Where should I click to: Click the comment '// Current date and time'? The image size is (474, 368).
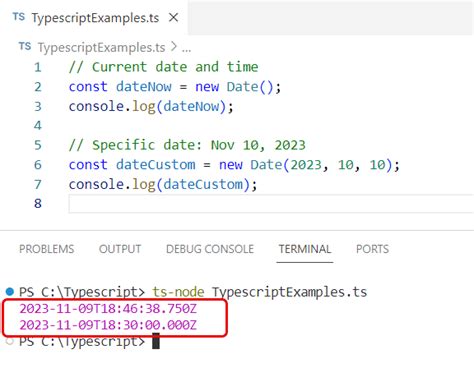(163, 67)
